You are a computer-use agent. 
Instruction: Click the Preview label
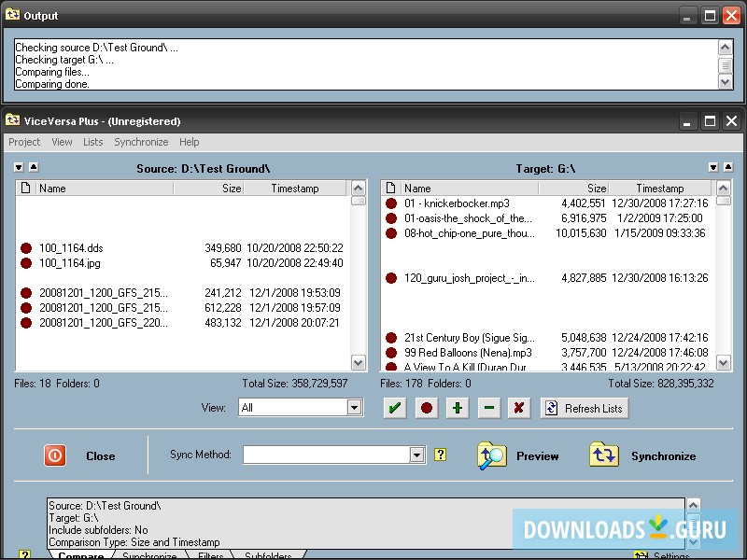[538, 456]
